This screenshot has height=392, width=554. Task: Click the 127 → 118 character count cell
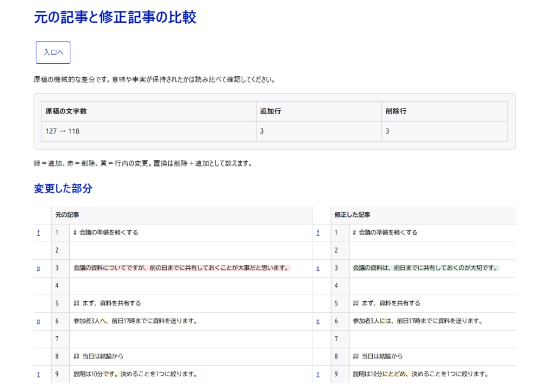point(149,131)
